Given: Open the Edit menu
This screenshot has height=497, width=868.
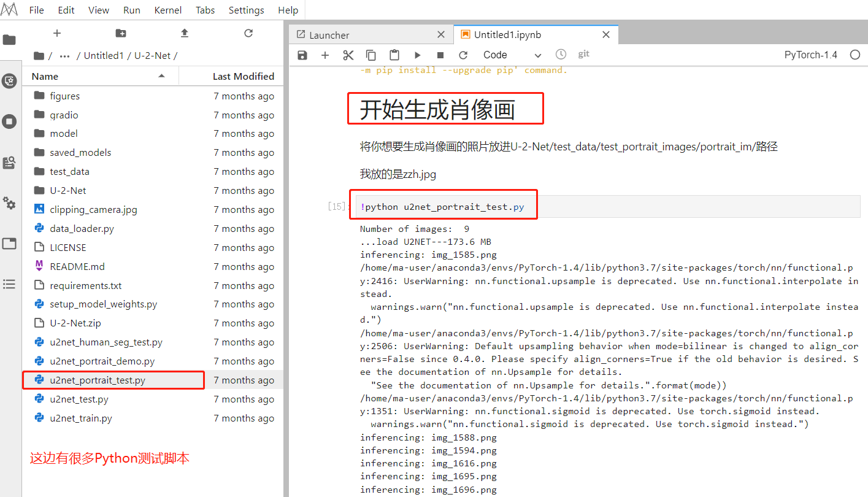Looking at the screenshot, I should pyautogui.click(x=66, y=10).
